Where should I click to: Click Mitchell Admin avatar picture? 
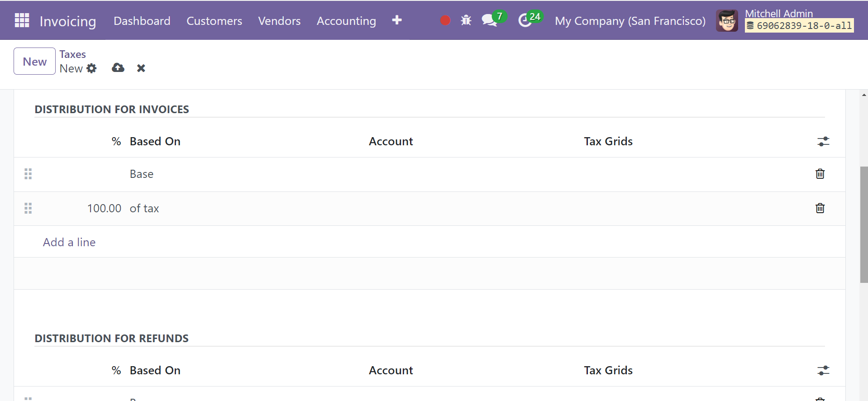pyautogui.click(x=727, y=20)
